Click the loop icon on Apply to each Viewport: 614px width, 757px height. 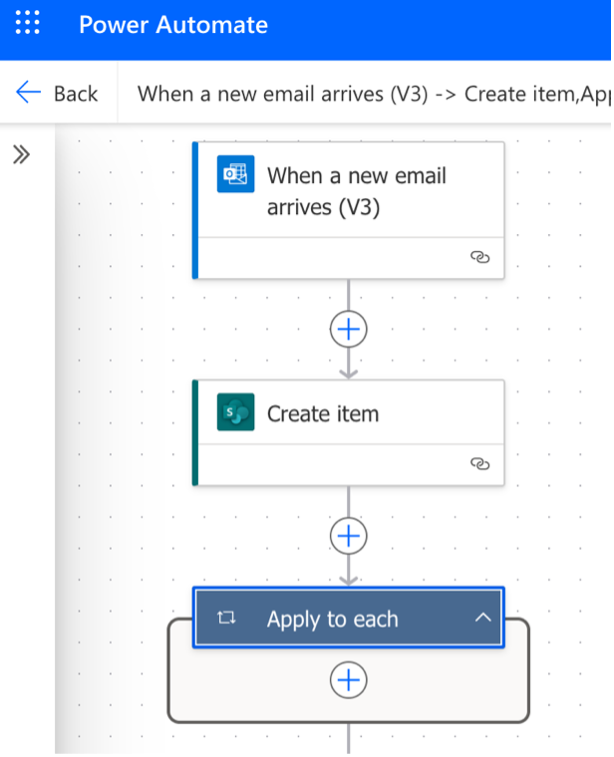click(x=226, y=617)
